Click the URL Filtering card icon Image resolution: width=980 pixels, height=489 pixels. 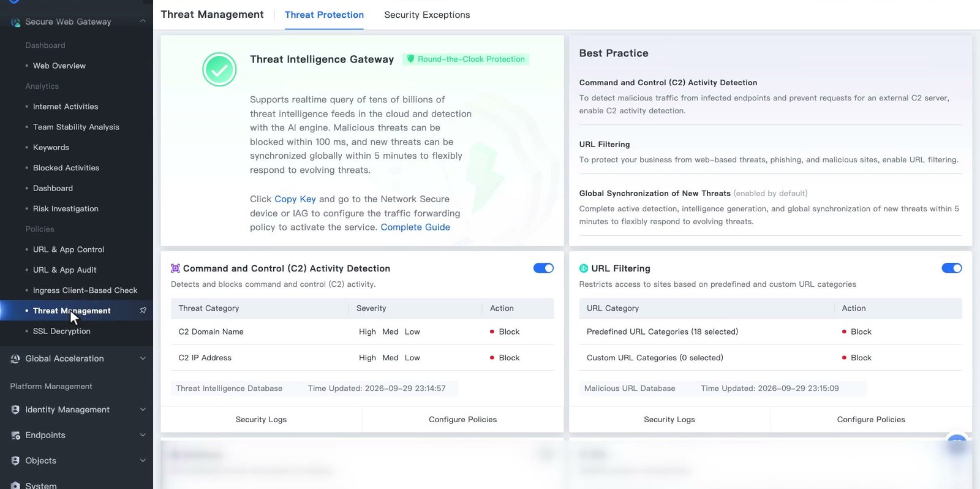[x=583, y=268]
